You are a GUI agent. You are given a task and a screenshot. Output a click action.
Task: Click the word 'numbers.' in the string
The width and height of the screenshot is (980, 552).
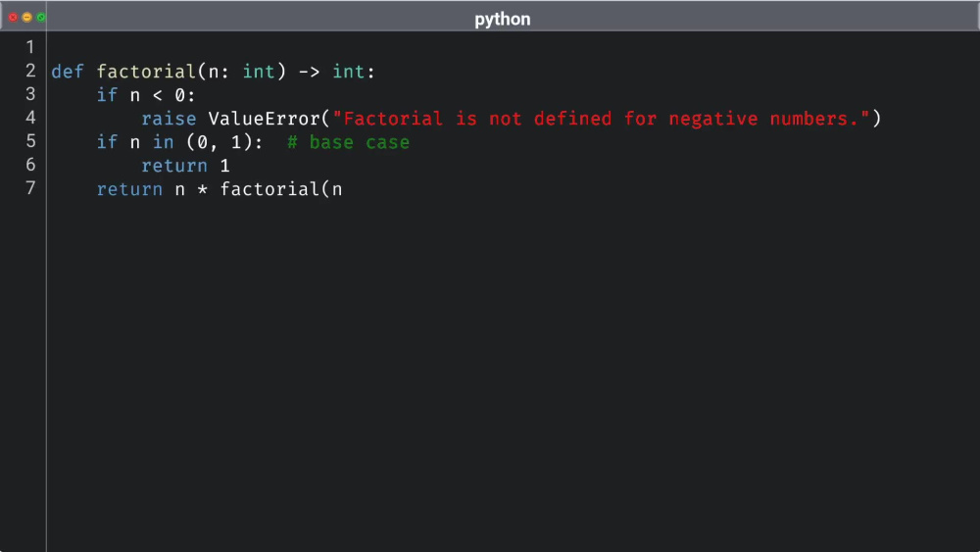tap(814, 119)
